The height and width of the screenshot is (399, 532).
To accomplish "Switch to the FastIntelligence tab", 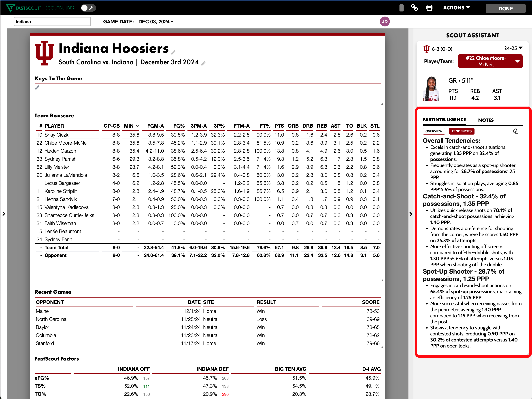I will click(x=444, y=120).
